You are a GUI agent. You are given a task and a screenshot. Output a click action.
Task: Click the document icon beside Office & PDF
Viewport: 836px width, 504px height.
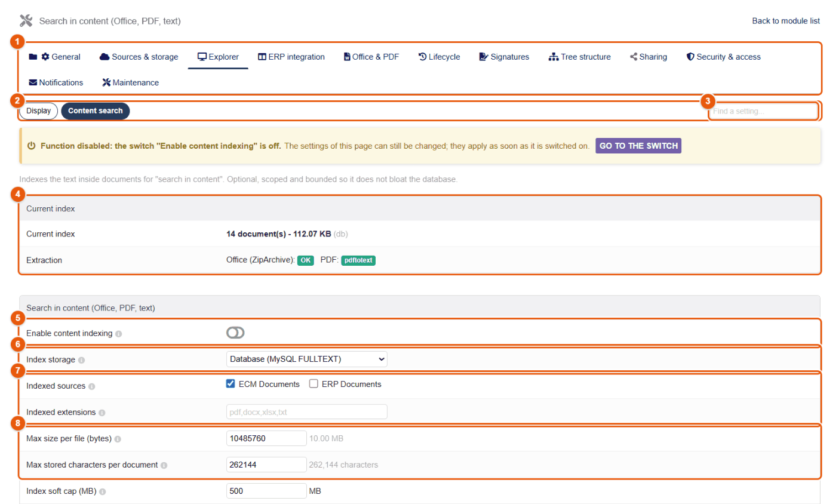347,57
